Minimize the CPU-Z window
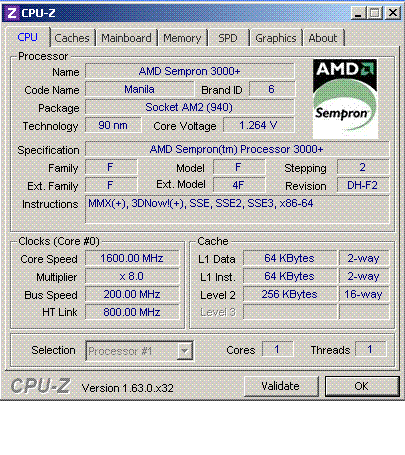Viewport: 405px width, 455px height. coord(358,13)
